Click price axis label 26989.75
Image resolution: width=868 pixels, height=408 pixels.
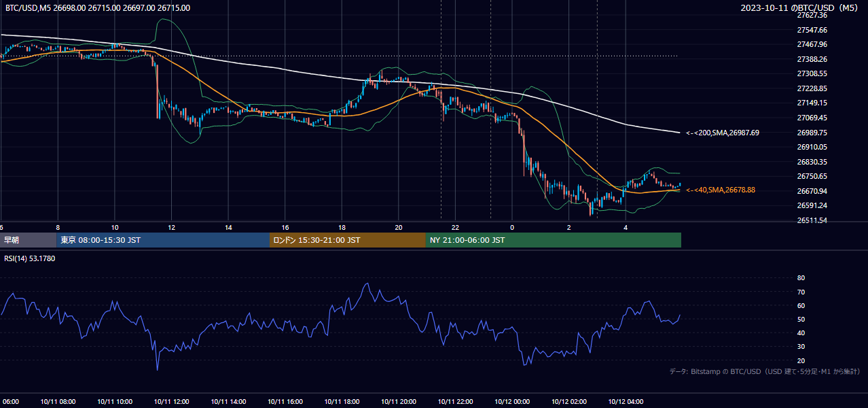click(812, 133)
